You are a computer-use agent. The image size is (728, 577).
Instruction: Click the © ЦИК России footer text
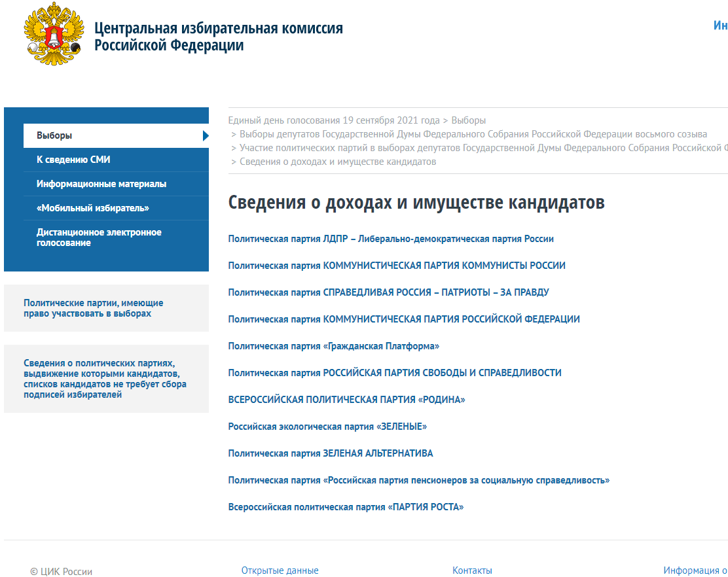pos(62,571)
